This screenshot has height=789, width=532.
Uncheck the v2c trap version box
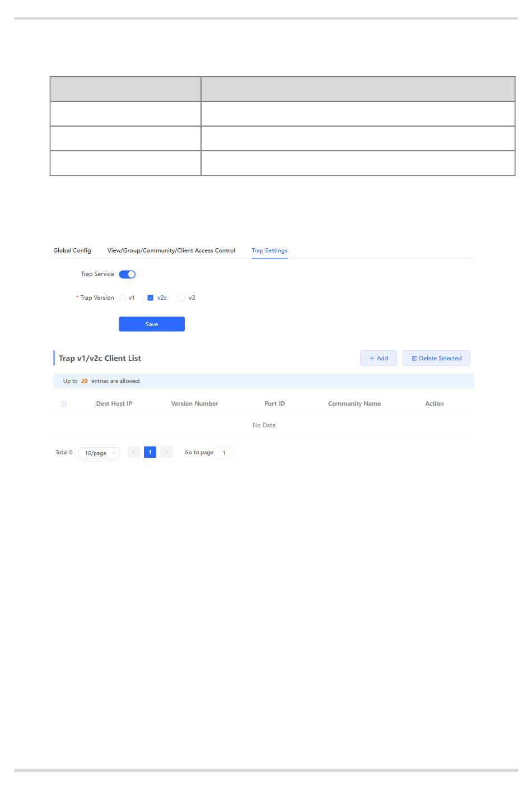(150, 298)
